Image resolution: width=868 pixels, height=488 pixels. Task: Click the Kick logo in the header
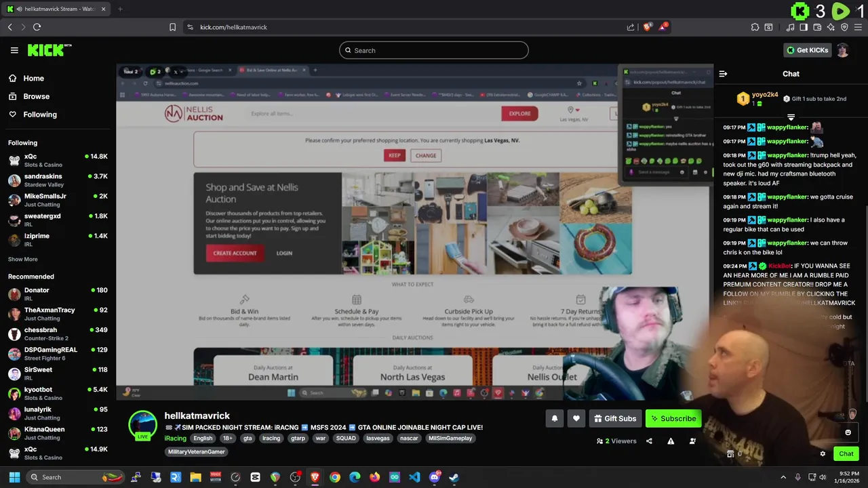point(49,50)
